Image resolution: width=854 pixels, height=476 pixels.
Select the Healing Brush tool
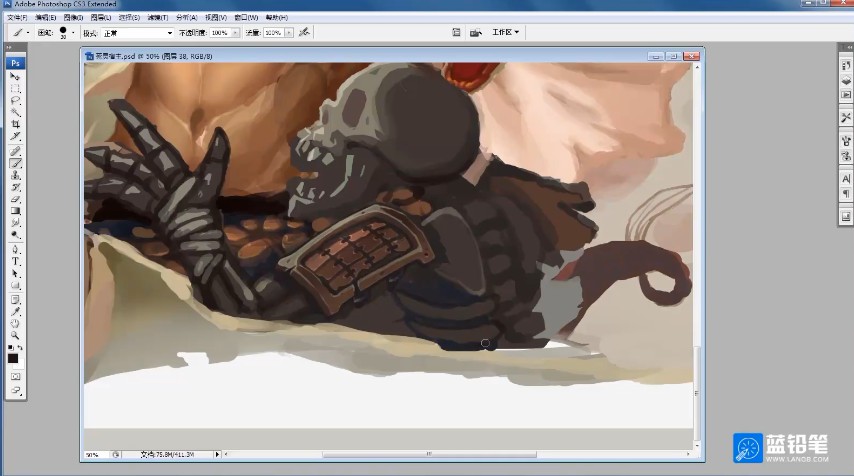[x=15, y=151]
